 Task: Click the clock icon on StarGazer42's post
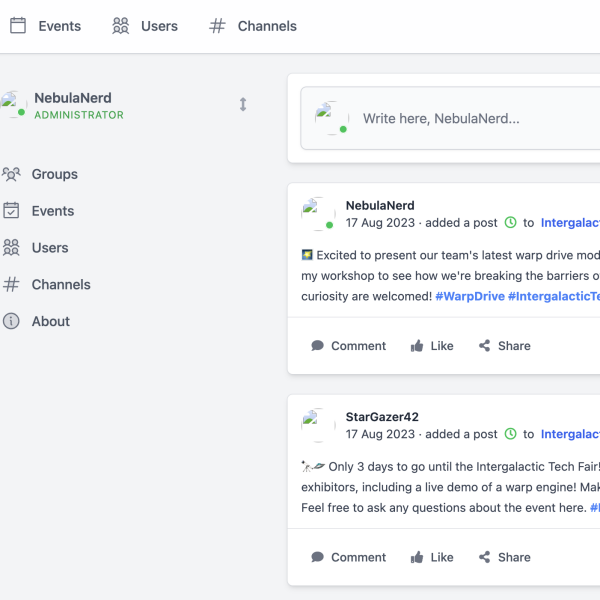(511, 434)
